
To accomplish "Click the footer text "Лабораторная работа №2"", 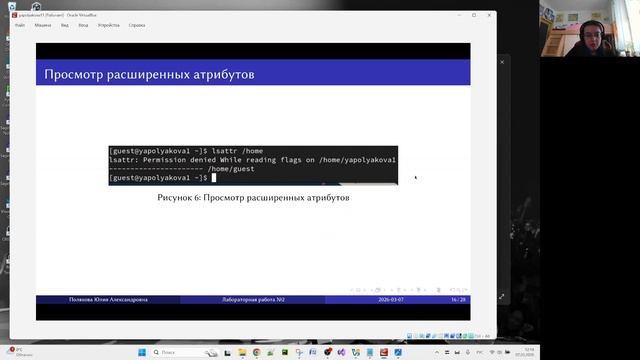I will click(253, 300).
